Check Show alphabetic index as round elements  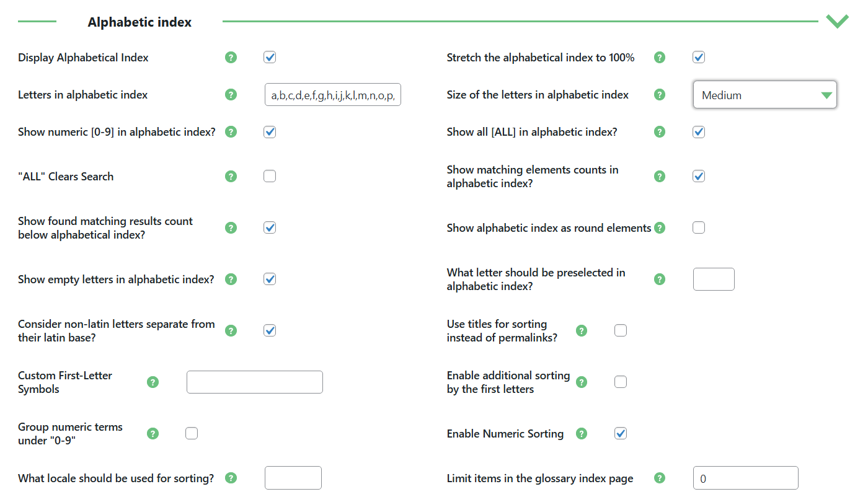click(x=699, y=227)
